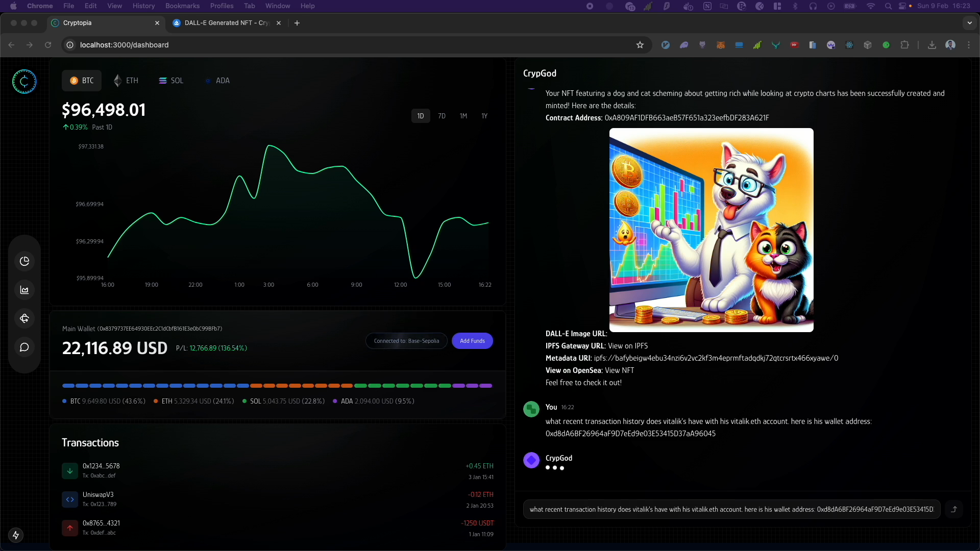Click the ADA 2,094.00 USD legend entry
Screen dimensions: 980x551
point(374,402)
